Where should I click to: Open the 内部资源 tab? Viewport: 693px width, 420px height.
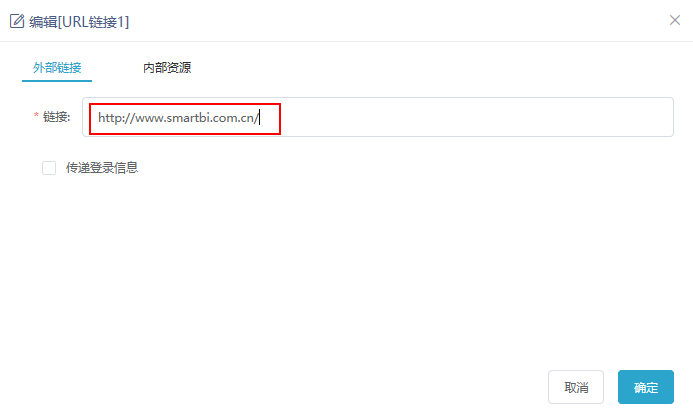click(x=167, y=68)
